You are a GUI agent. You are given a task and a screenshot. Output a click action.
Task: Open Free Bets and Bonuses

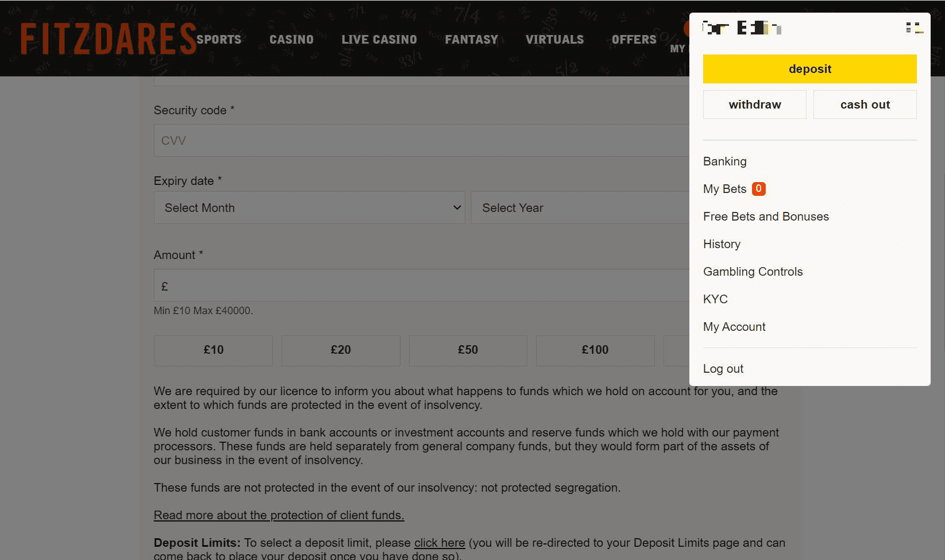click(x=766, y=217)
